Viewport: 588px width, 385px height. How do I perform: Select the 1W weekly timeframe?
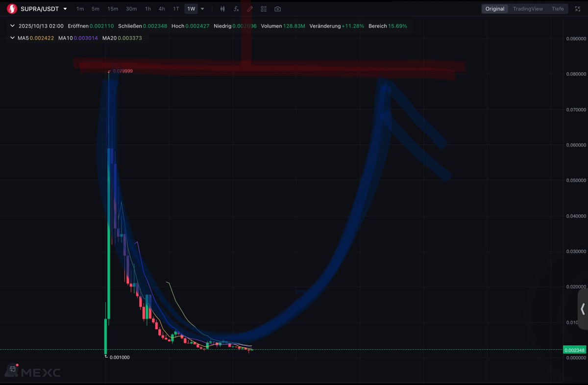[191, 9]
